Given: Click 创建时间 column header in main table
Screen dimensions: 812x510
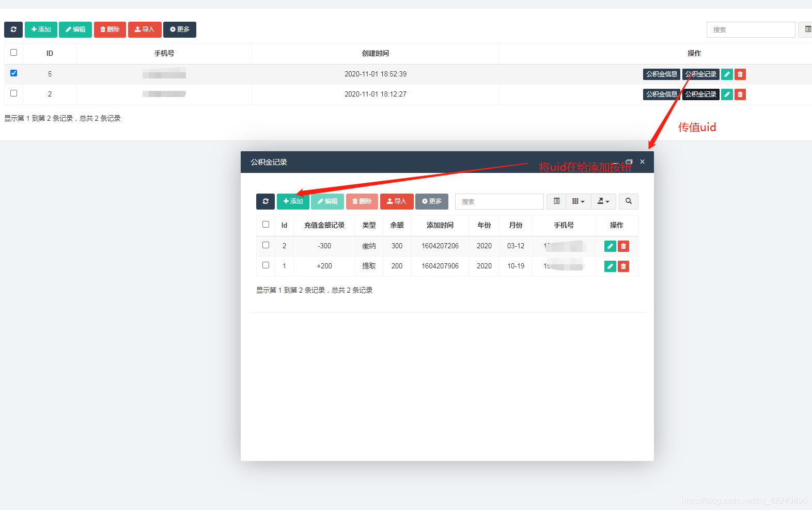Looking at the screenshot, I should [376, 54].
